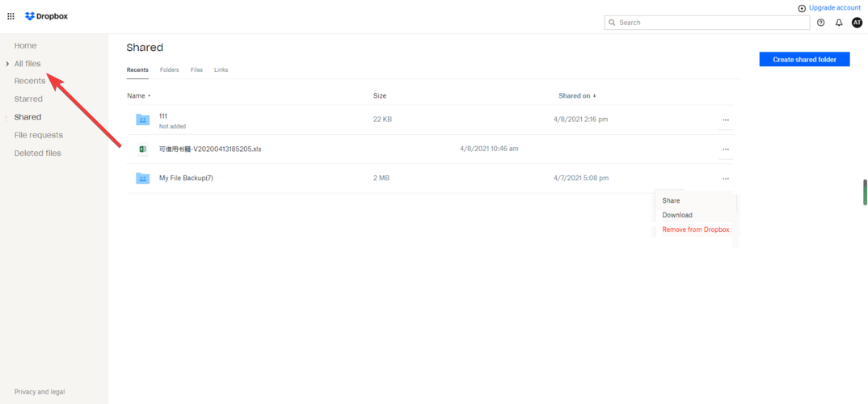This screenshot has height=404, width=868.
Task: Click the upgrade arrow icon beside Upgrade account
Action: click(802, 8)
